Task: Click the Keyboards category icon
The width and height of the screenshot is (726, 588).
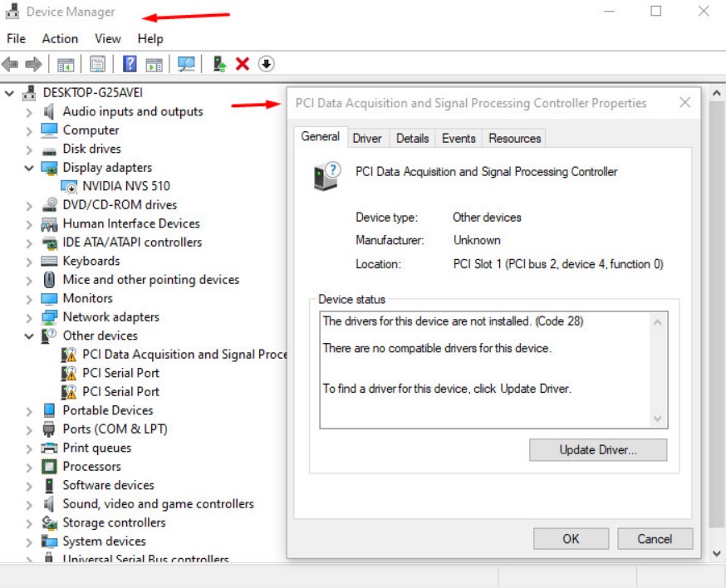Action: tap(49, 261)
